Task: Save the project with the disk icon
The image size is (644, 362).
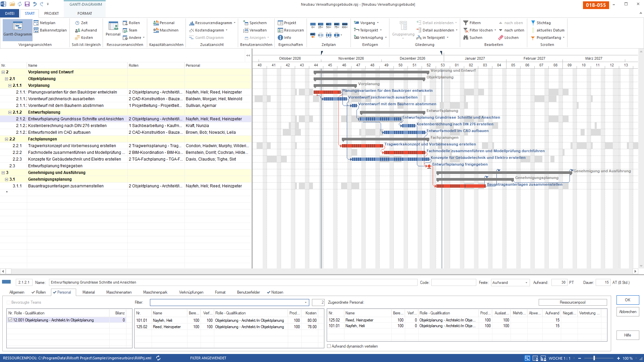Action: pos(27,4)
